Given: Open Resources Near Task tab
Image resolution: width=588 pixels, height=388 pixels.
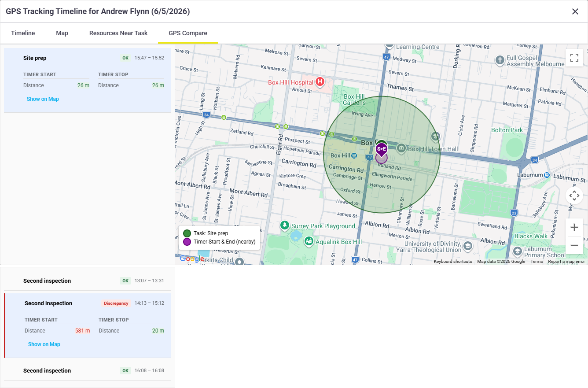Looking at the screenshot, I should pos(118,33).
